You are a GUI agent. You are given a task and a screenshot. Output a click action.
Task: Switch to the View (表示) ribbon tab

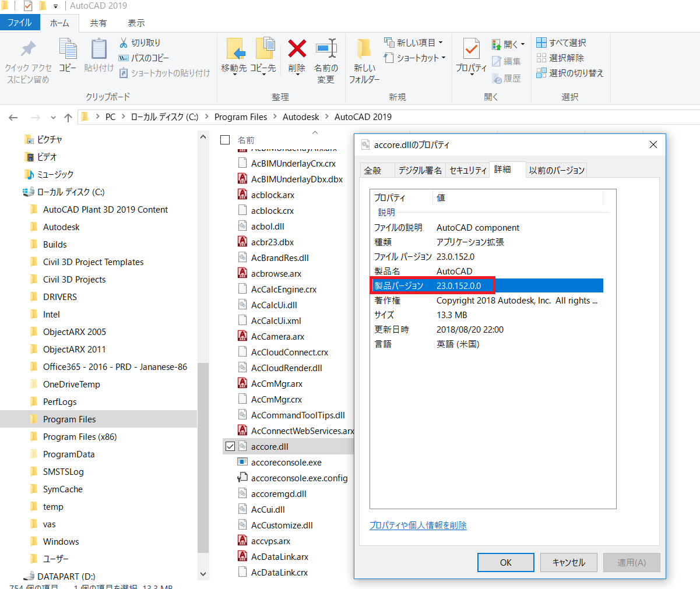[136, 23]
